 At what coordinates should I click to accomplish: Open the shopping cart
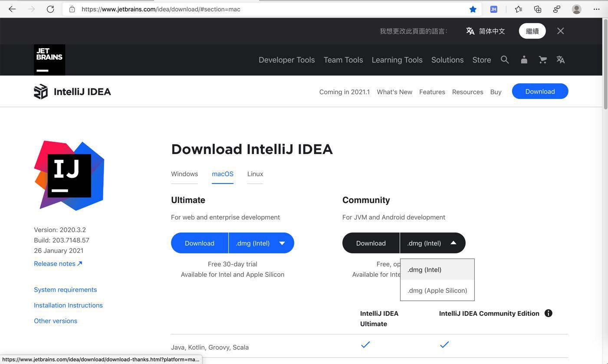[x=542, y=60]
